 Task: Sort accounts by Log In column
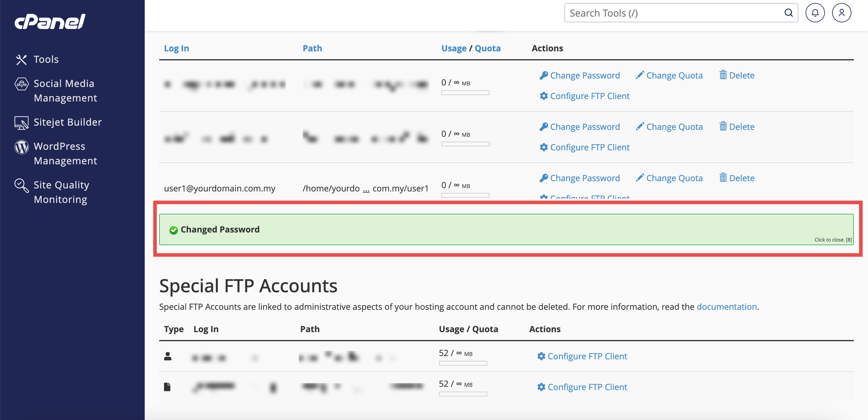(x=176, y=48)
